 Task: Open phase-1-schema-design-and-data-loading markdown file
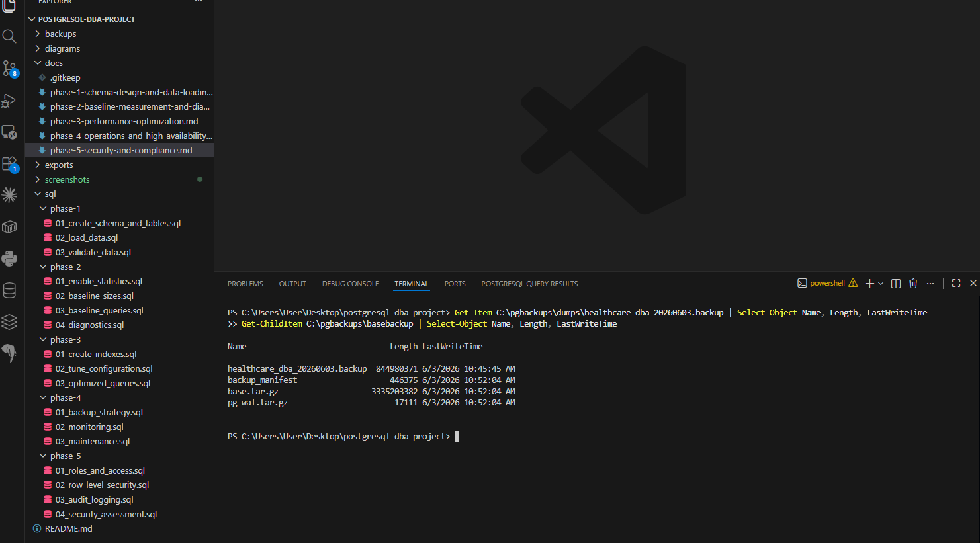point(119,92)
